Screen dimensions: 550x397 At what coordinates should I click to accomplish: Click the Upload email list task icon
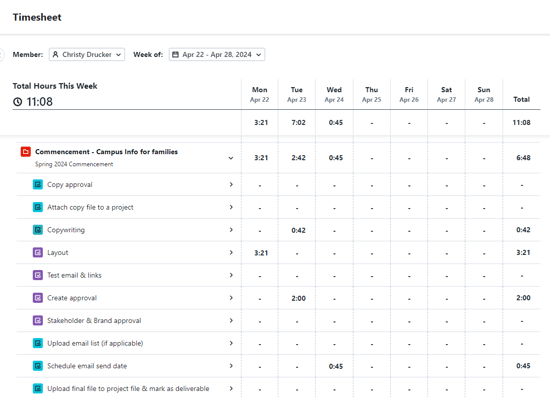click(x=38, y=343)
